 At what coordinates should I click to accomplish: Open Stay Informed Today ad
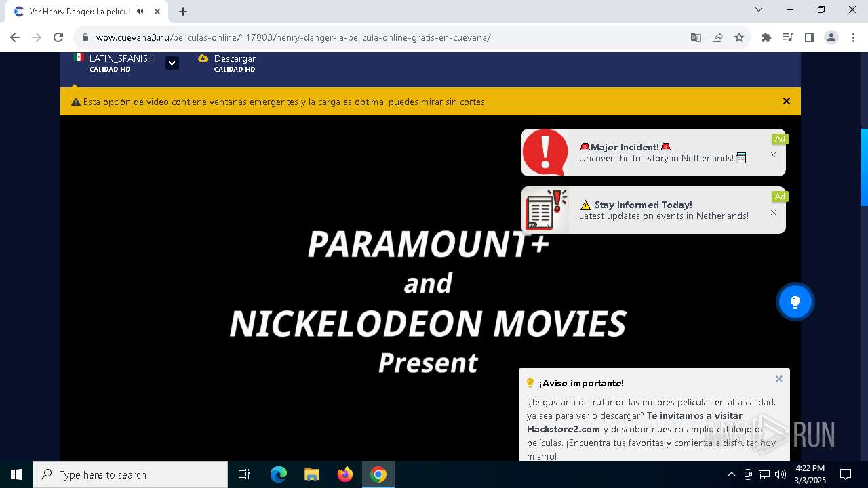pos(654,210)
